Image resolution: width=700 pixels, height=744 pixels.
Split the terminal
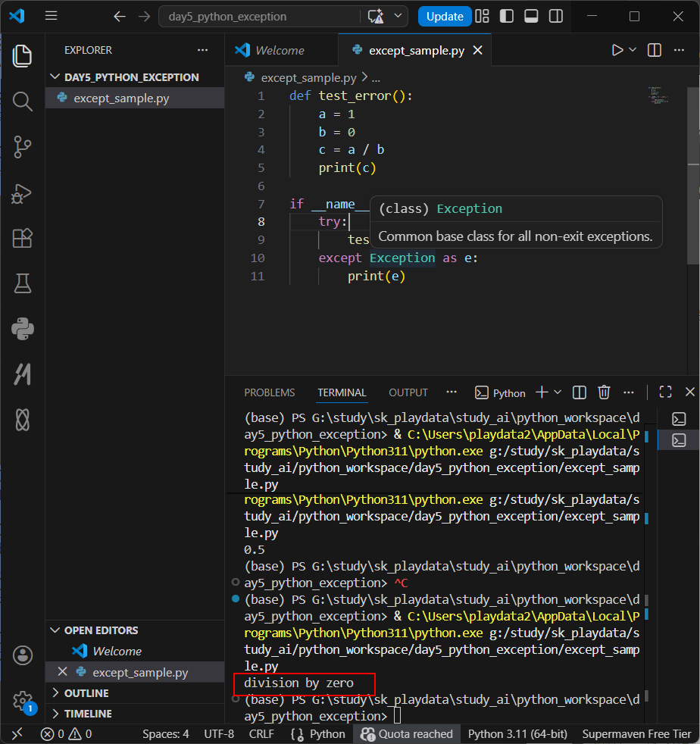coord(580,392)
